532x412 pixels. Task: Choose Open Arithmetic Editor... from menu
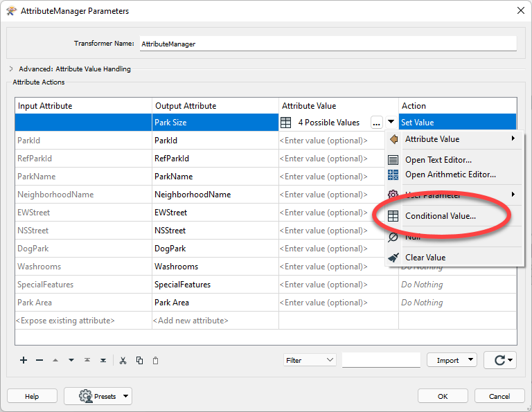click(454, 174)
